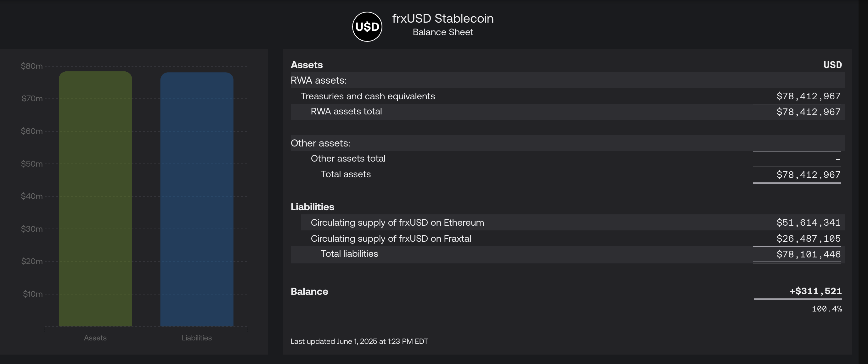Select Treasuries and cash equivalents label
The width and height of the screenshot is (868, 364).
coord(368,96)
